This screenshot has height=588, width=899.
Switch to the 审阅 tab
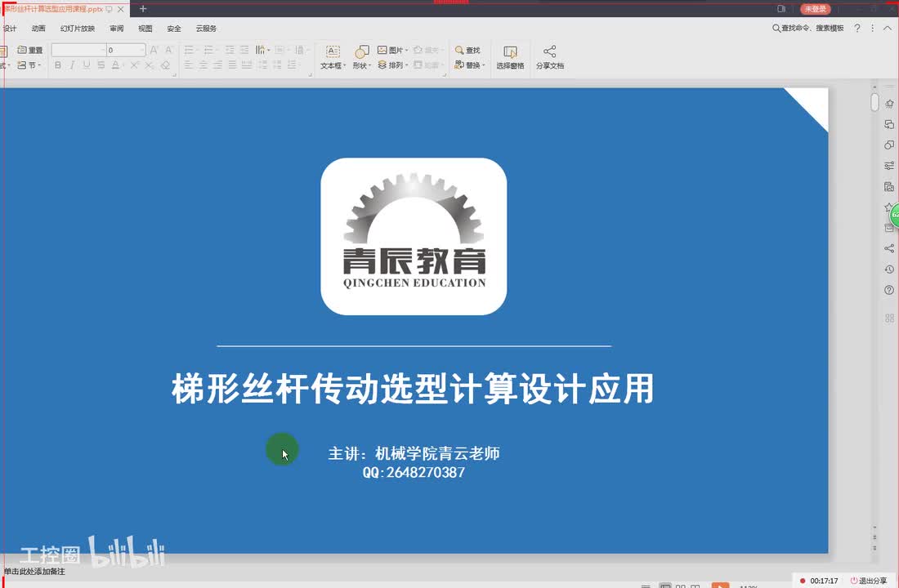(116, 28)
